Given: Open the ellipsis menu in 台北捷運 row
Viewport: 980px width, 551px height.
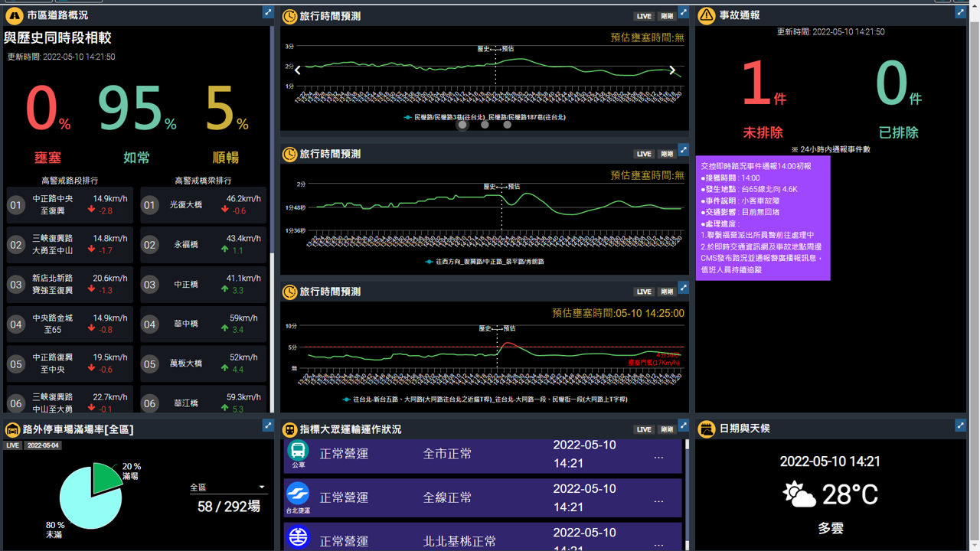Looking at the screenshot, I should tap(658, 500).
